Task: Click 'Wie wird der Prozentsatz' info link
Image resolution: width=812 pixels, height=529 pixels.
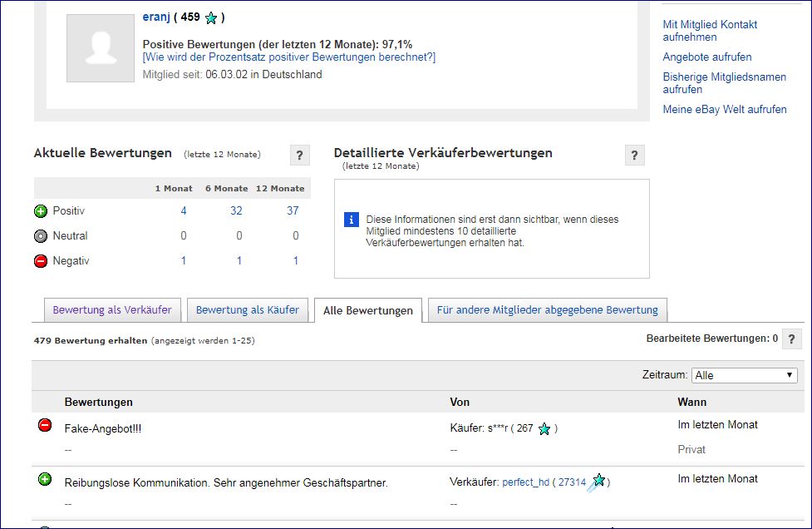Action: tap(288, 57)
